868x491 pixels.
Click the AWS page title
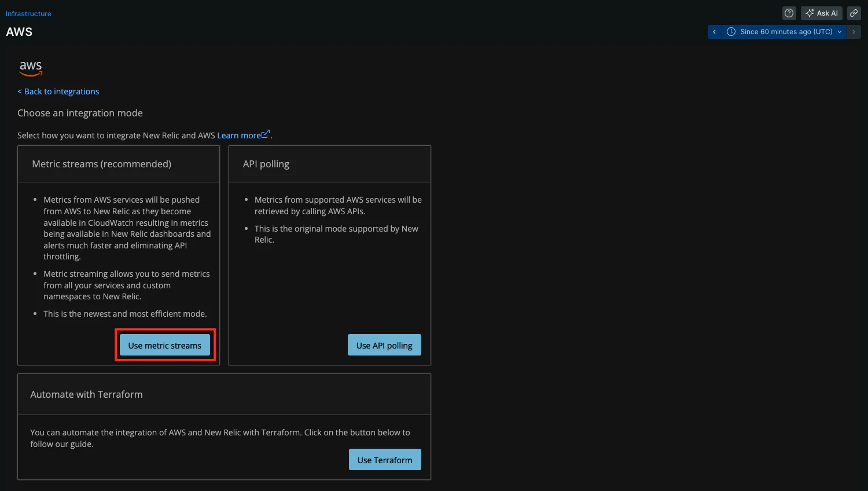click(19, 32)
